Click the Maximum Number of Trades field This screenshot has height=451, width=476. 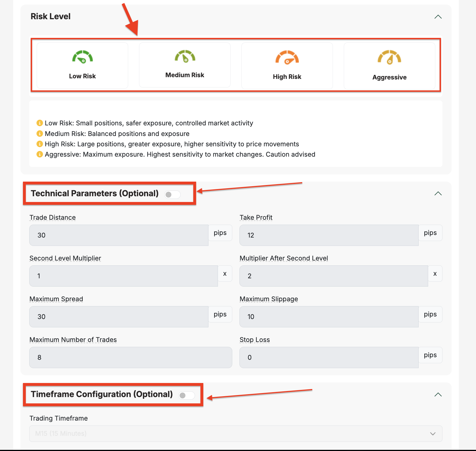[130, 357]
